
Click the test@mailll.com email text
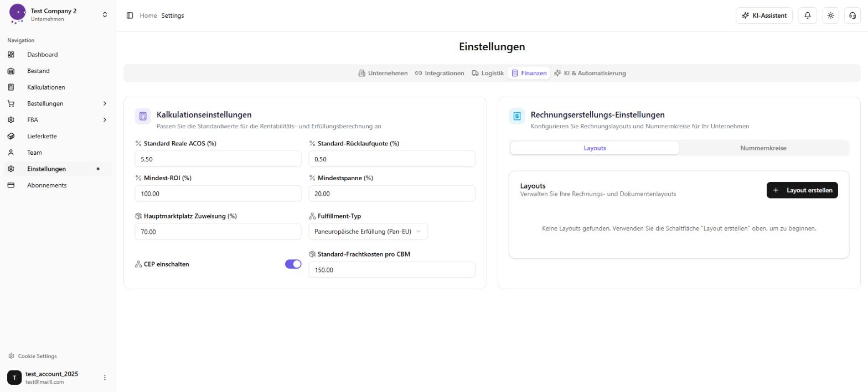click(x=45, y=382)
